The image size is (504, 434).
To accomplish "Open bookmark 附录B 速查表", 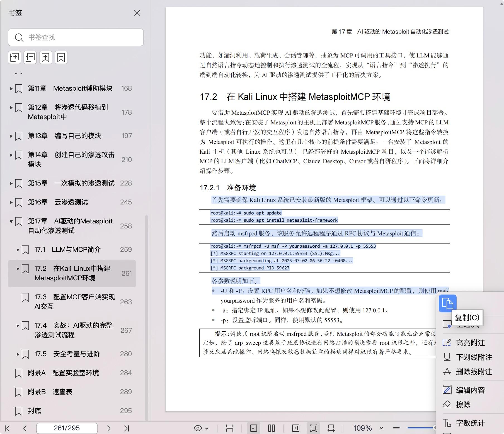I will click(50, 392).
